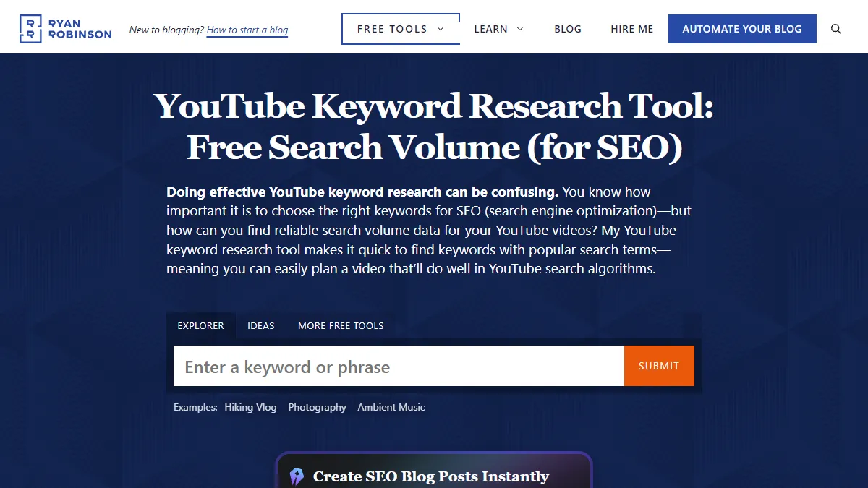Image resolution: width=868 pixels, height=488 pixels.
Task: Expand the Free Tools dropdown menu
Action: point(401,29)
